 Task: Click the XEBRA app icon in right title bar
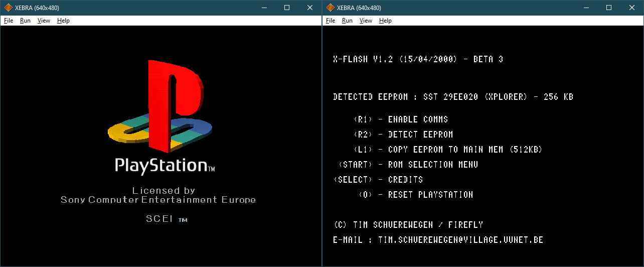tap(330, 8)
